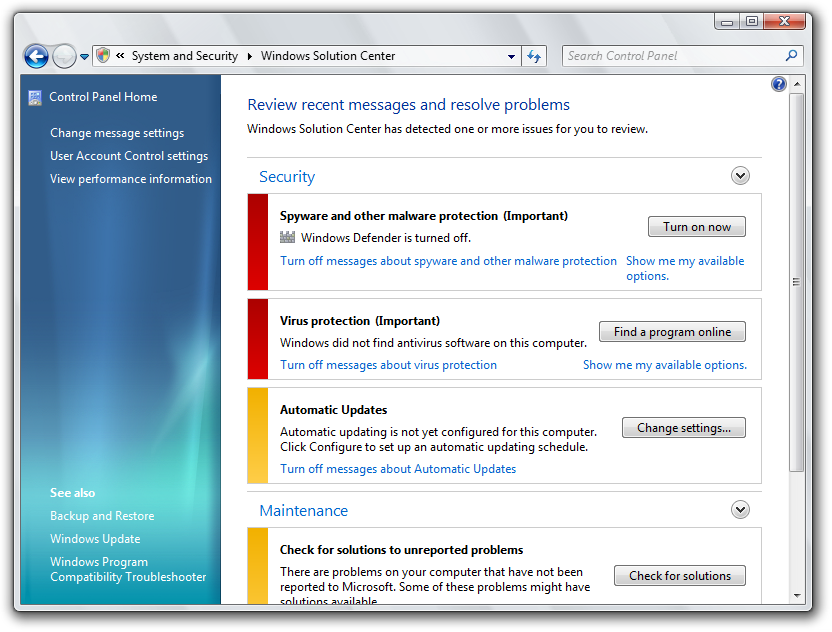This screenshot has height=632, width=832.
Task: Open Windows Program Compatibility Troubleshooter
Action: pos(128,569)
